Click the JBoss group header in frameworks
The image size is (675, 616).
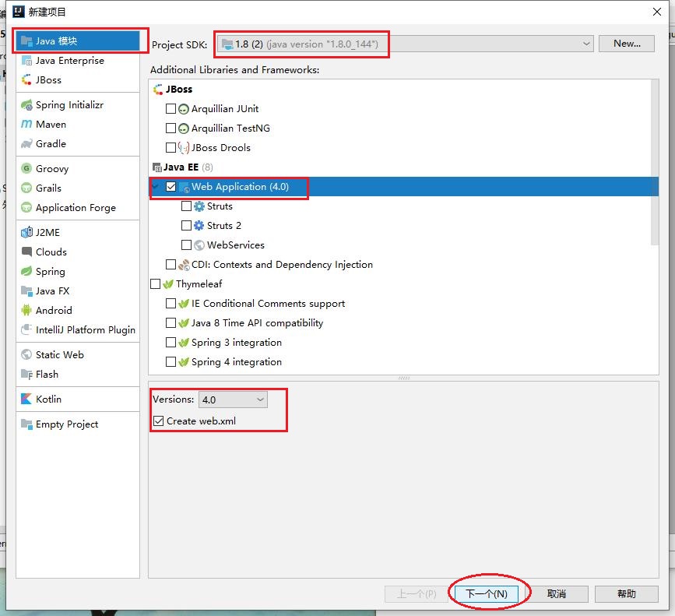tap(173, 89)
